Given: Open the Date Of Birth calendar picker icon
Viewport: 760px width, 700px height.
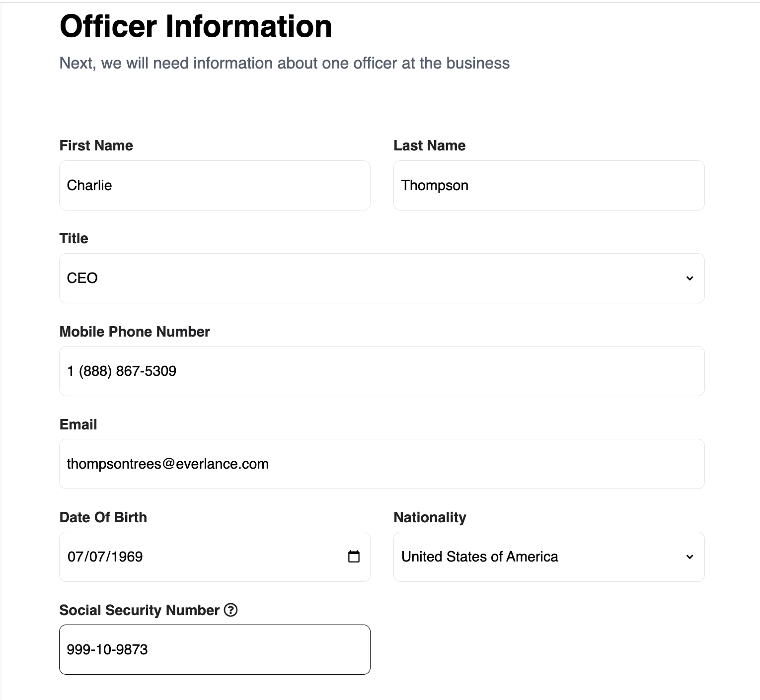Looking at the screenshot, I should (354, 556).
